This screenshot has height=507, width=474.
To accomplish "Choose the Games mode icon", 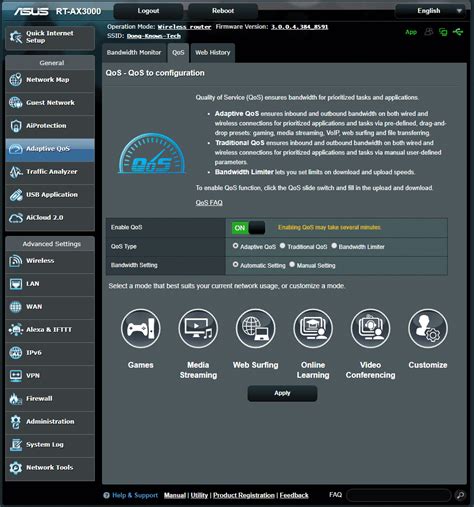I will (141, 329).
